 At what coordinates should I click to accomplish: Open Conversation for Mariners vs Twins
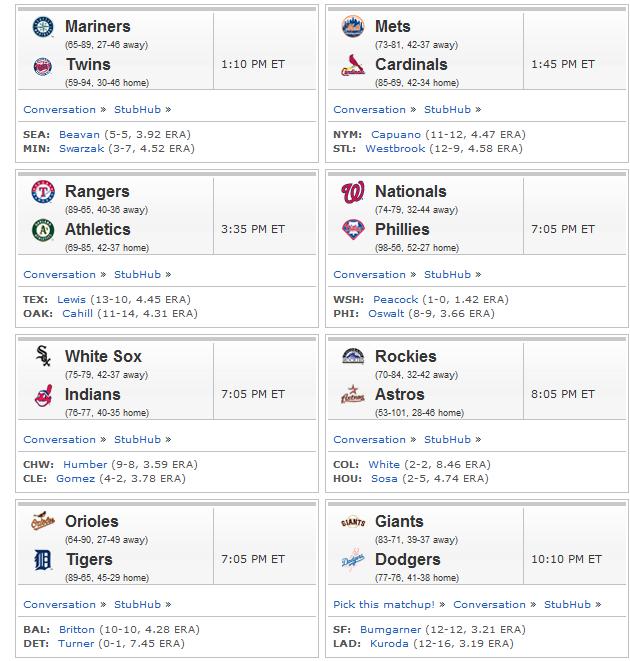[59, 110]
